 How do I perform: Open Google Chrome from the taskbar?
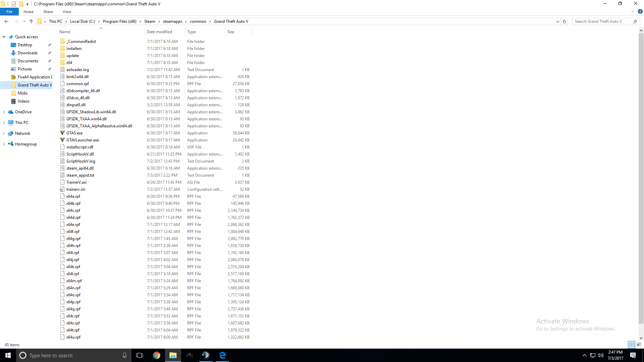tap(156, 355)
